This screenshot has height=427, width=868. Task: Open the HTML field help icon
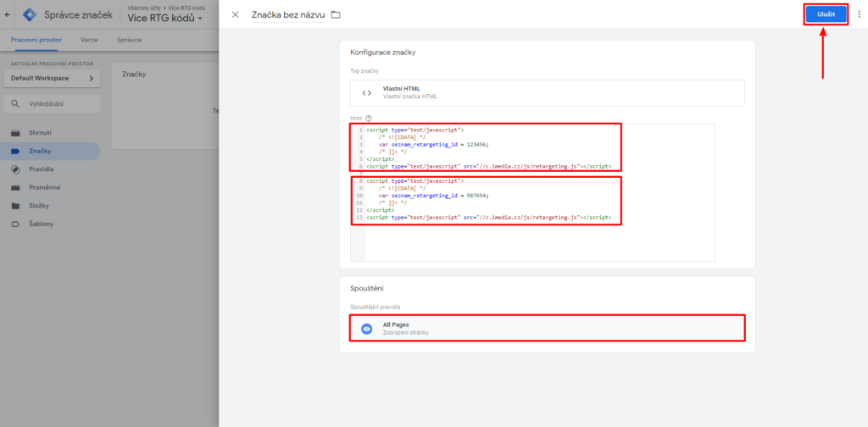pyautogui.click(x=369, y=118)
